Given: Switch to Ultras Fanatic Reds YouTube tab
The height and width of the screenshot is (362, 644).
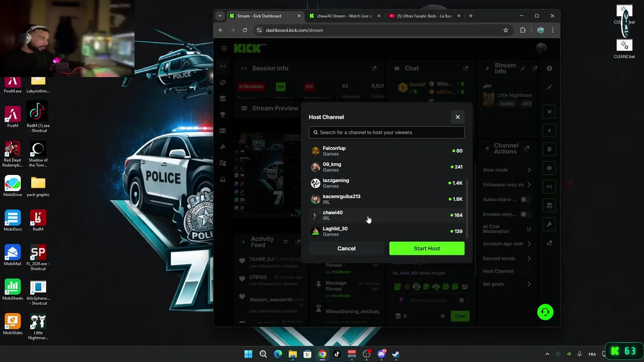Looking at the screenshot, I should tap(425, 16).
